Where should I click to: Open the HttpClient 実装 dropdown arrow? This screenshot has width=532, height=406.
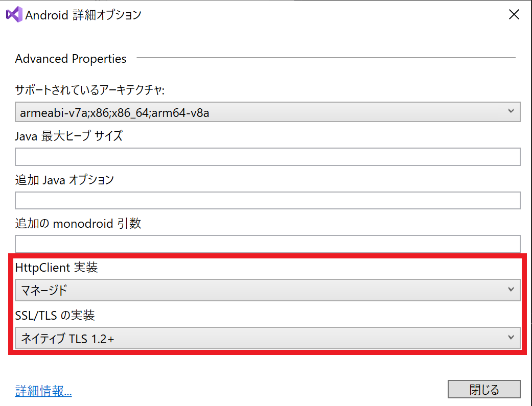click(x=511, y=290)
